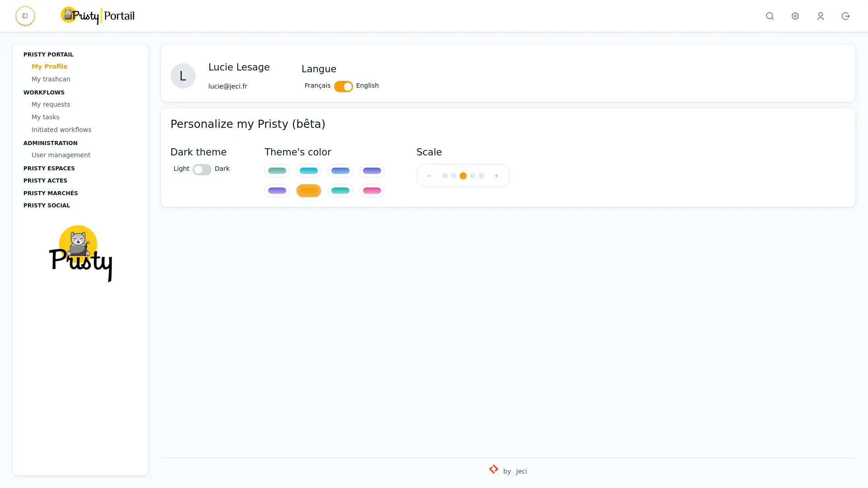The width and height of the screenshot is (868, 488).
Task: Open My trashcan in sidebar
Action: pyautogui.click(x=51, y=79)
